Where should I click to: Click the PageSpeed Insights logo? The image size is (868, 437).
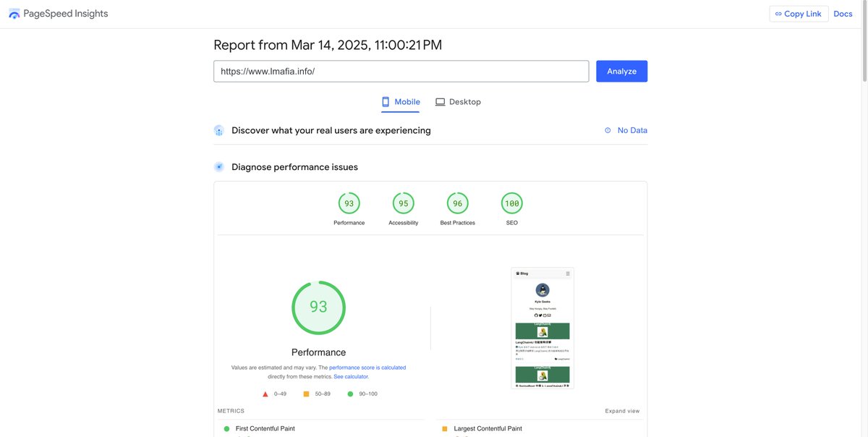tap(13, 13)
